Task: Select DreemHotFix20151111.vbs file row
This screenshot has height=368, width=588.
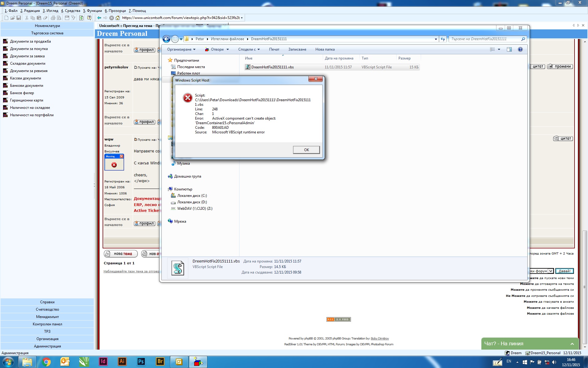Action: (332, 67)
